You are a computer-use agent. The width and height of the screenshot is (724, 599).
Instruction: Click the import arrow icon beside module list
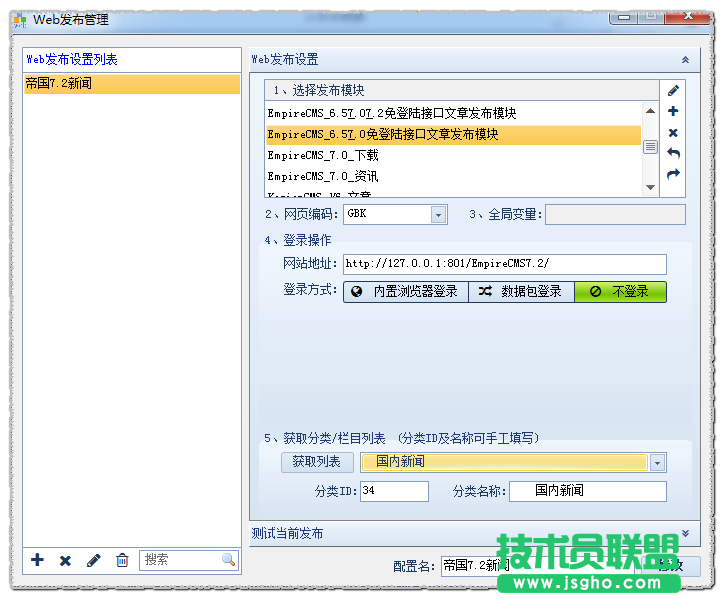[x=673, y=154]
